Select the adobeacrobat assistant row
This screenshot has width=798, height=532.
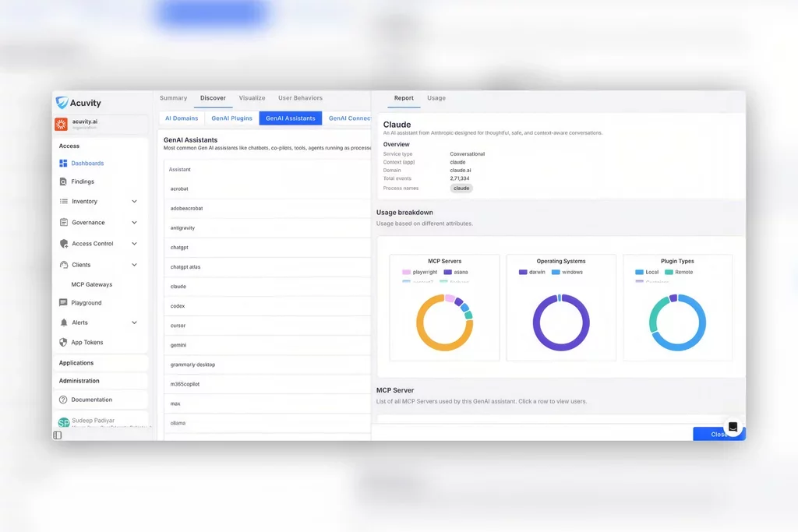click(x=267, y=209)
